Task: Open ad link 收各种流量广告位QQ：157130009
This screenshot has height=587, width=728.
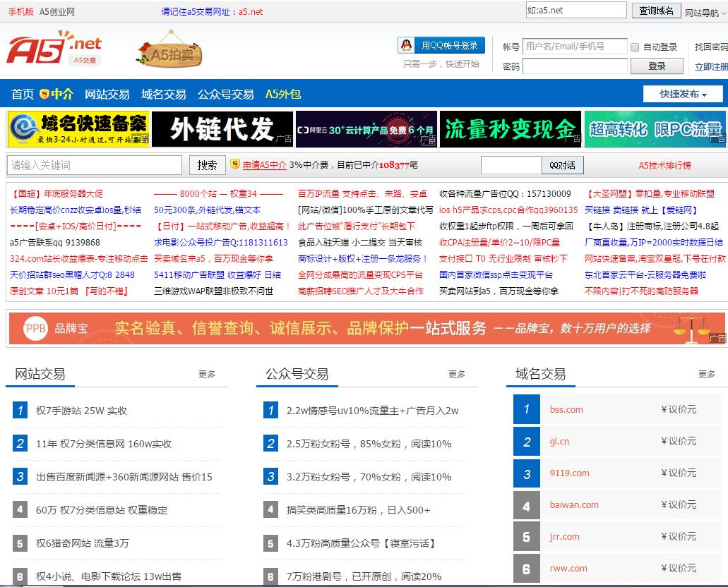Action: pyautogui.click(x=505, y=193)
